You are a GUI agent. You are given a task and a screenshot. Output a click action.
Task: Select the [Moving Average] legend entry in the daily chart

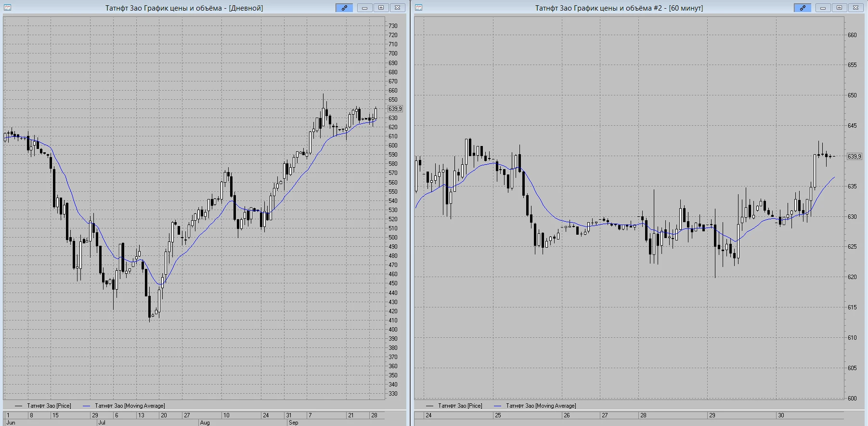(x=124, y=406)
